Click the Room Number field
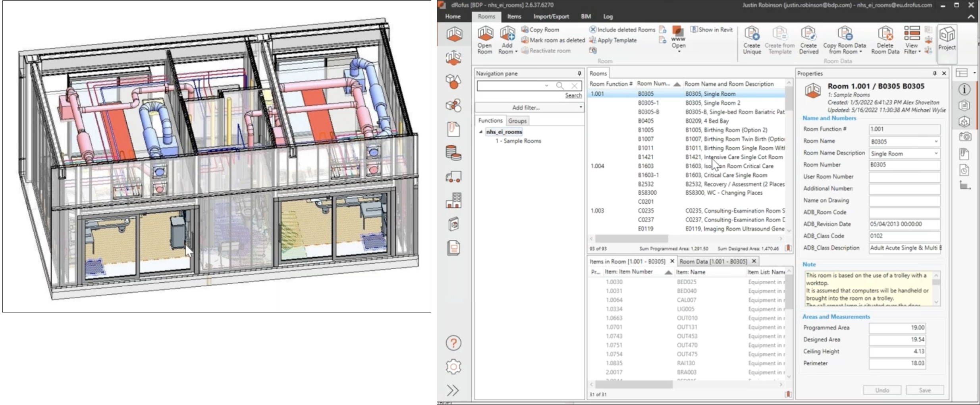 (x=904, y=165)
